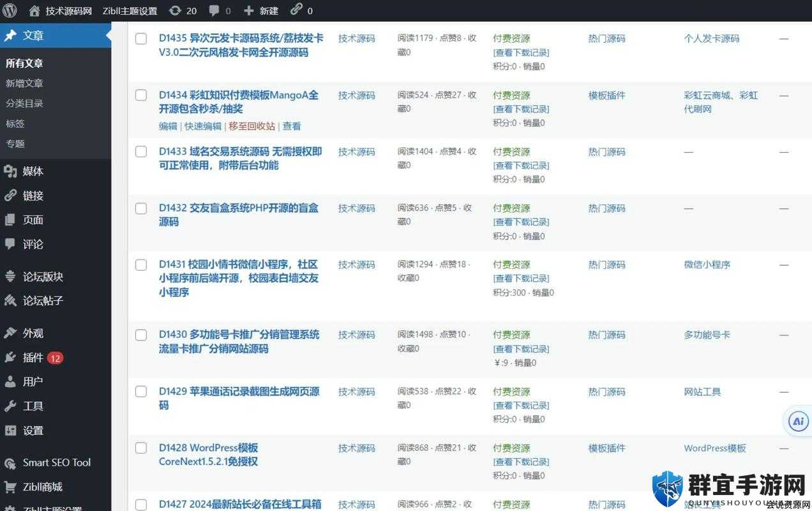Tick the checkbox for post D1429
The height and width of the screenshot is (511, 812).
pos(141,392)
